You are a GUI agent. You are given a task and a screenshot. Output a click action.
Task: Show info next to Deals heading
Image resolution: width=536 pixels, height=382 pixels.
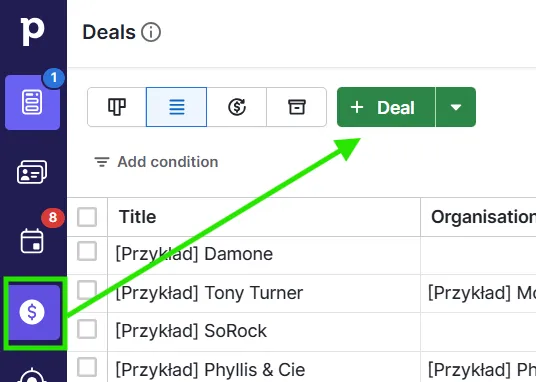(x=151, y=32)
